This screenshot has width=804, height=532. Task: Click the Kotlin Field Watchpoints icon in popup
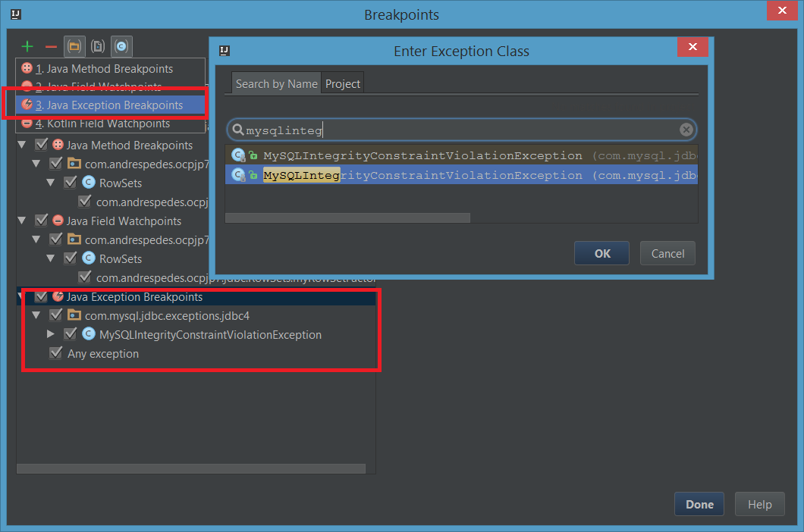click(27, 123)
